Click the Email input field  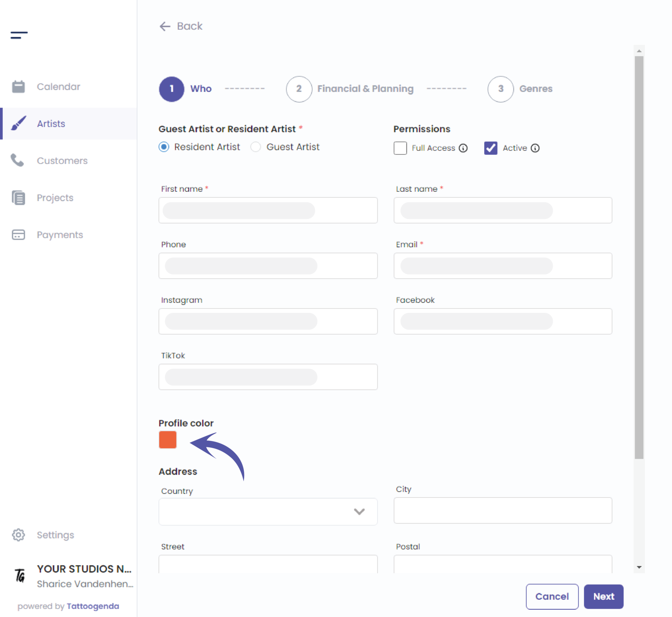pos(502,266)
